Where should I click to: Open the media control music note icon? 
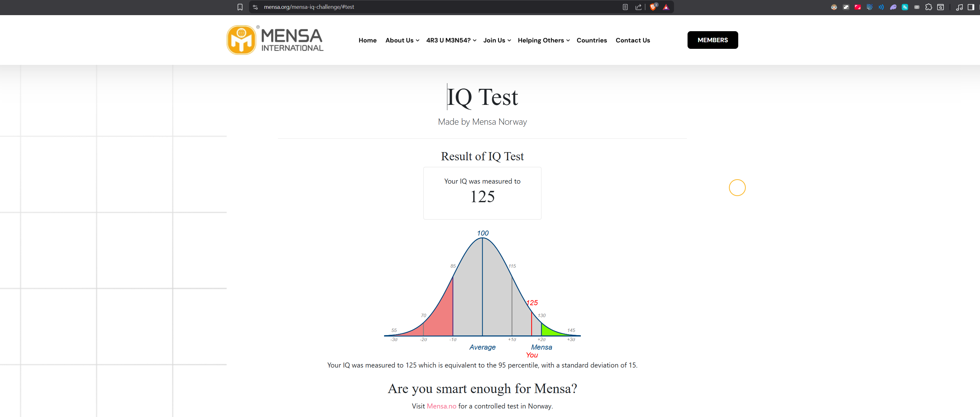click(959, 7)
